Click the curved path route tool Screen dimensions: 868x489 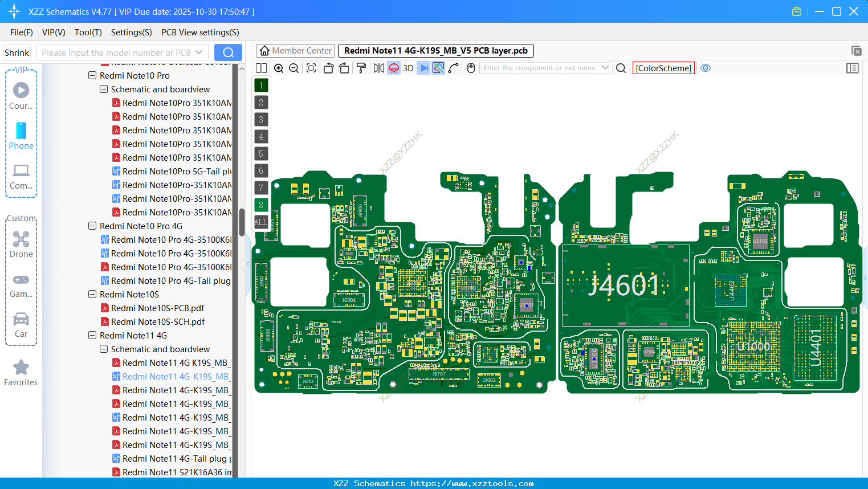454,68
